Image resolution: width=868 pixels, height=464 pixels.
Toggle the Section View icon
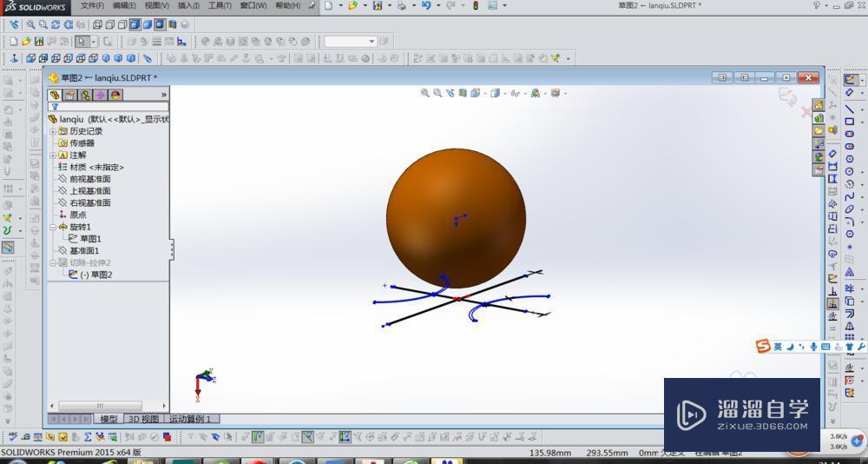pyautogui.click(x=172, y=24)
